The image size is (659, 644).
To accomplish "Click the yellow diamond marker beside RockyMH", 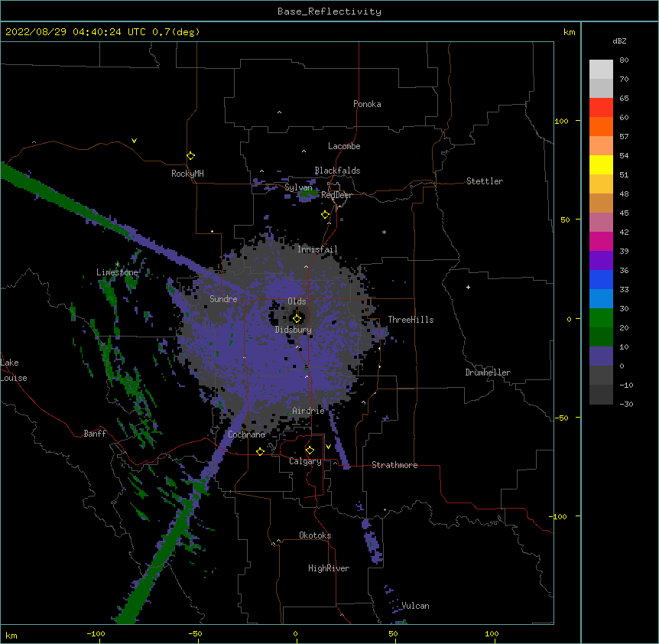I will pos(191,156).
